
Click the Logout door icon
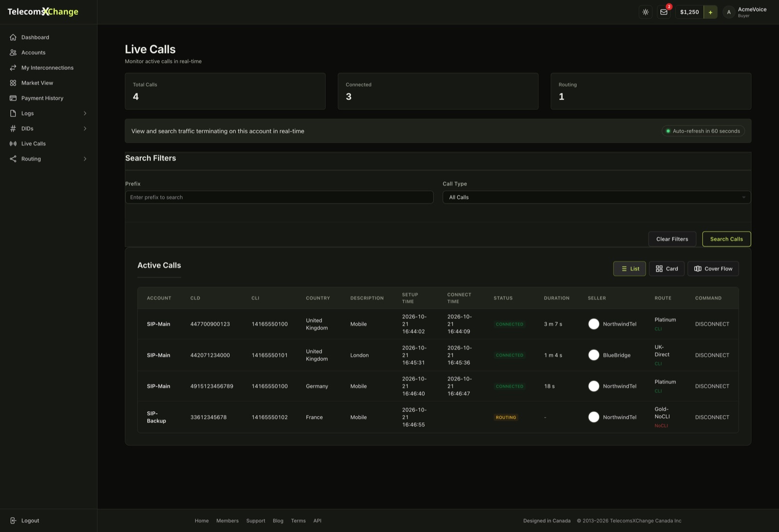13,520
